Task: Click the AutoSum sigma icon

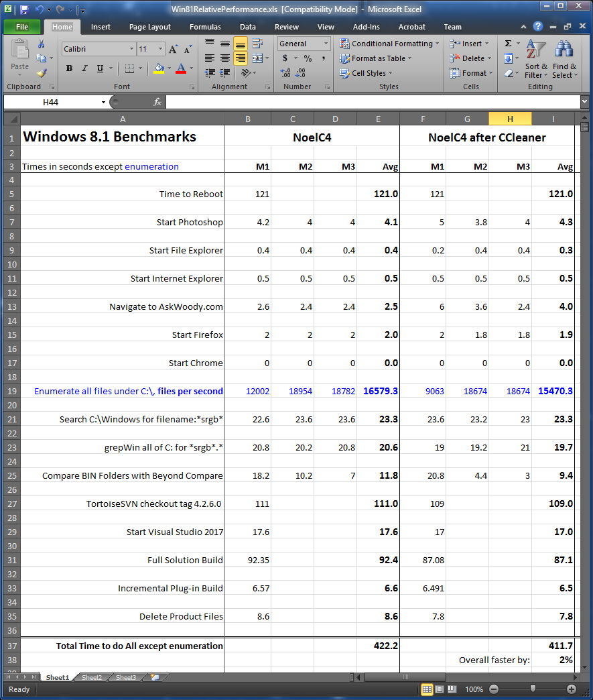Action: point(508,44)
